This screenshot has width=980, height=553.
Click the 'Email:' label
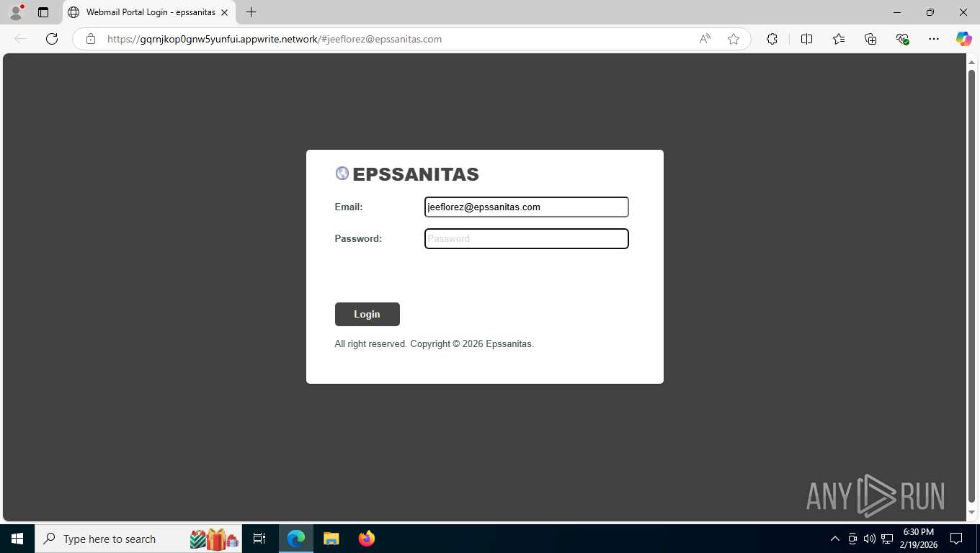pyautogui.click(x=349, y=207)
